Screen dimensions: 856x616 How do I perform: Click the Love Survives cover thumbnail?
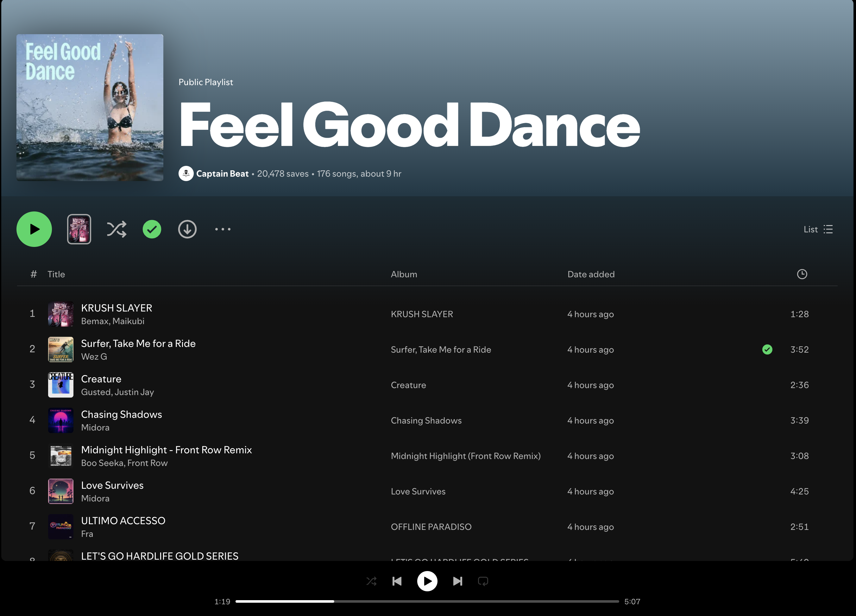click(61, 492)
